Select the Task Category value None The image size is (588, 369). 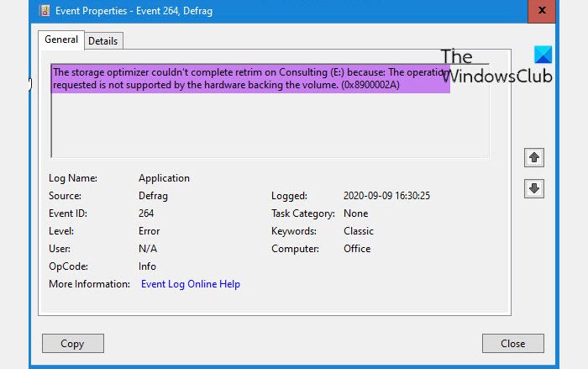point(355,213)
